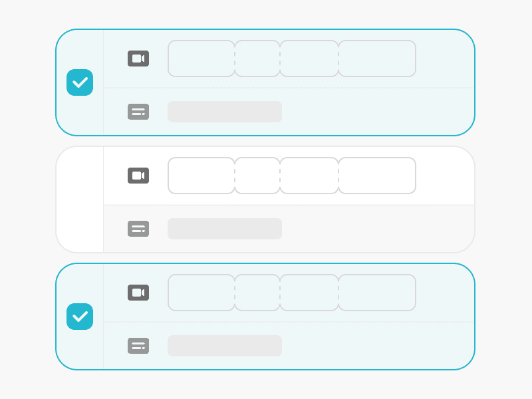This screenshot has width=532, height=399.
Task: Click the gray caption bar in the top card
Action: click(225, 112)
